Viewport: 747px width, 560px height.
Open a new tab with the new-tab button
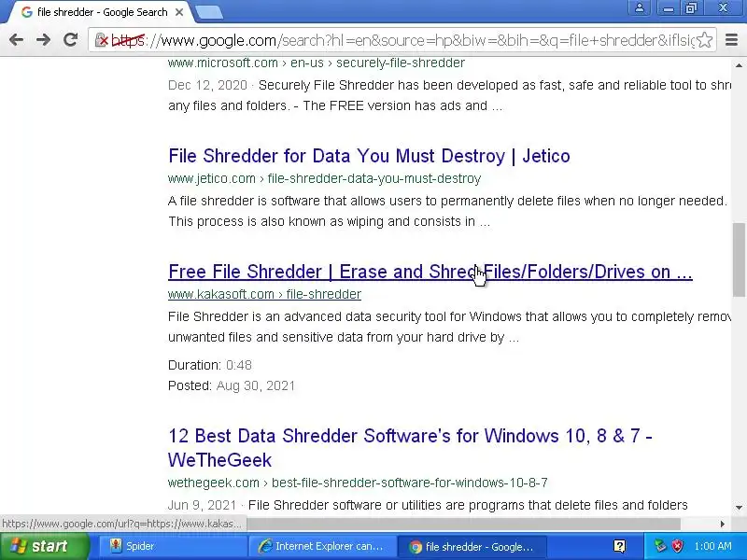208,12
